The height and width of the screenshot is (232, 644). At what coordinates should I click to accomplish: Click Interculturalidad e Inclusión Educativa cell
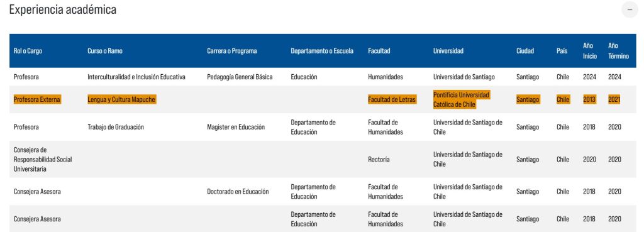pos(136,77)
